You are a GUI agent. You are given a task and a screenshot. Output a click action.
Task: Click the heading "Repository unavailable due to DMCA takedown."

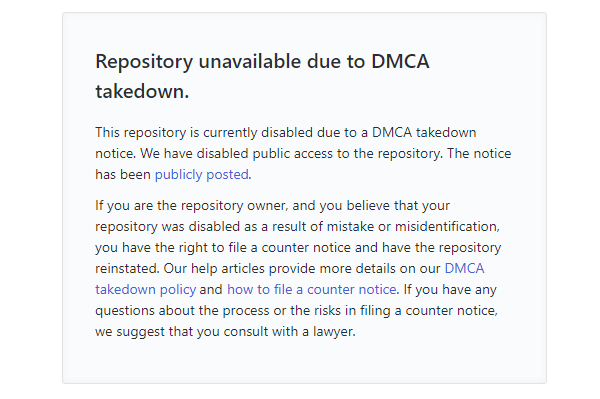click(x=262, y=76)
